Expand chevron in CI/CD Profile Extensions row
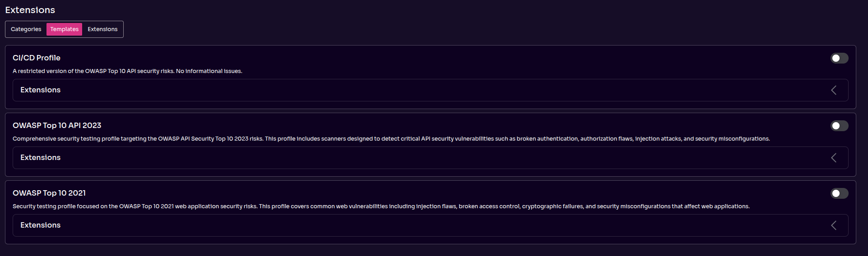Viewport: 868px width, 256px height. tap(834, 90)
